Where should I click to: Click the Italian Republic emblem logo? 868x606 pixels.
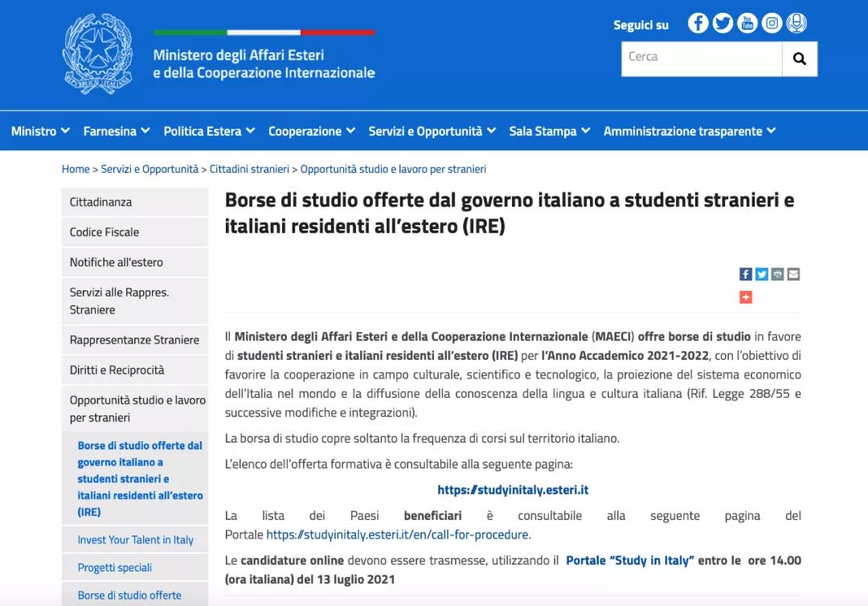pyautogui.click(x=97, y=55)
